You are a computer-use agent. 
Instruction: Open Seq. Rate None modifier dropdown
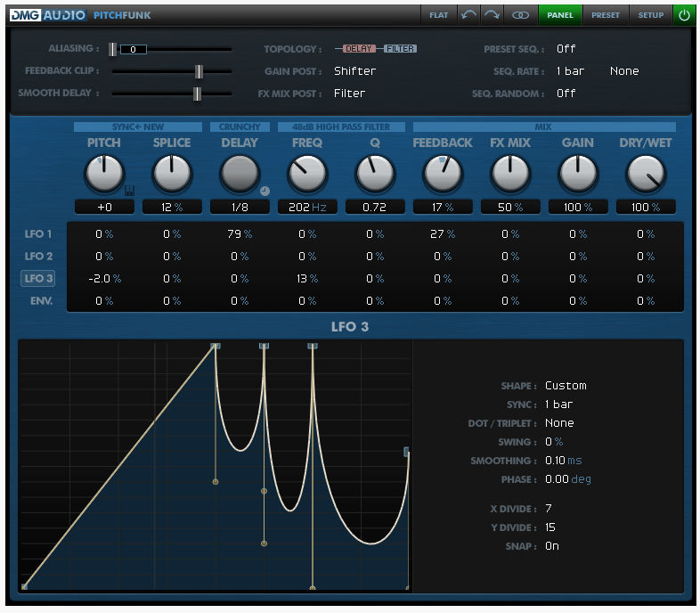[x=624, y=71]
